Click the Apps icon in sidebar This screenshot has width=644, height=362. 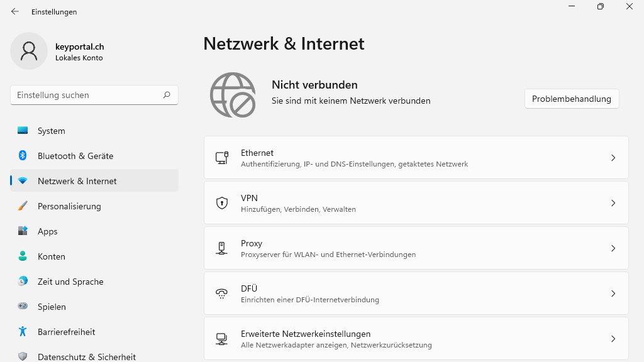23,231
